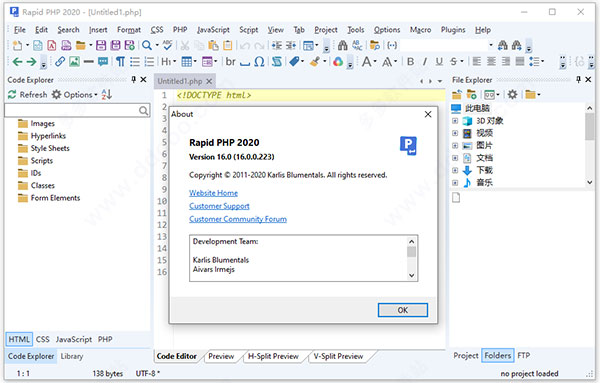Image resolution: width=600 pixels, height=383 pixels.
Task: Switch to the Library tab
Action: 72,356
